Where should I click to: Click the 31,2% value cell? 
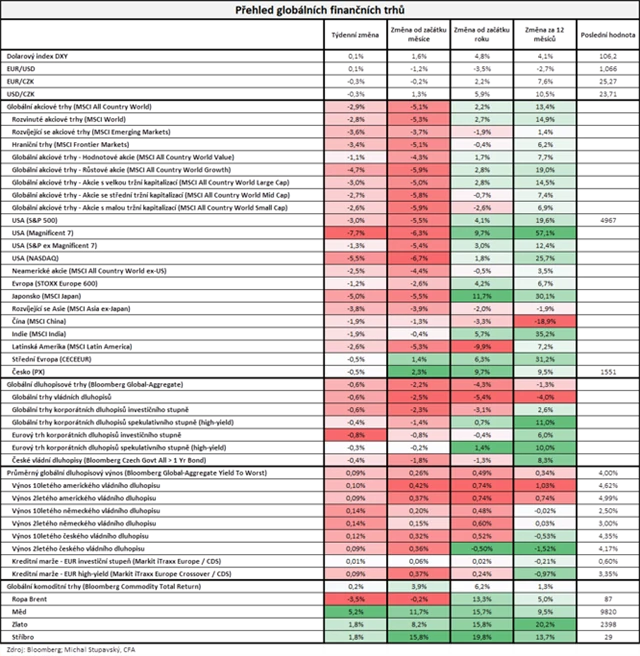click(545, 358)
